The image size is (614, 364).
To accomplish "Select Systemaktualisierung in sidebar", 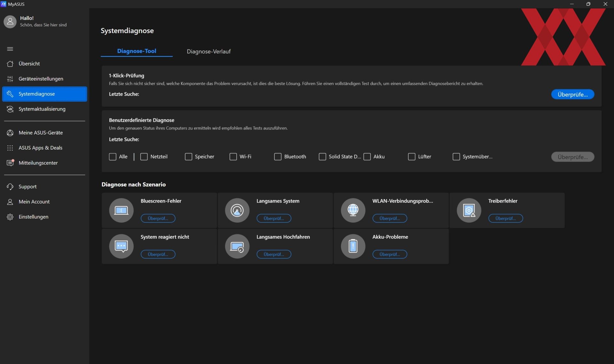I will coord(44,109).
